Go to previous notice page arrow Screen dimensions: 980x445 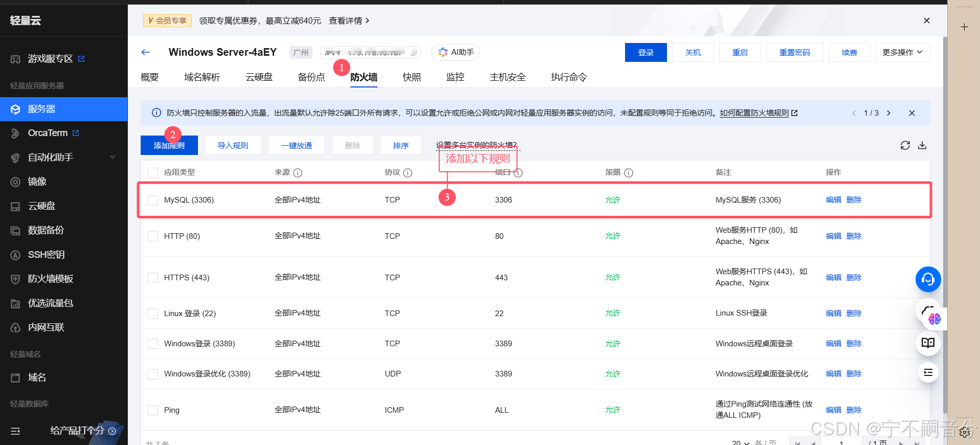854,113
